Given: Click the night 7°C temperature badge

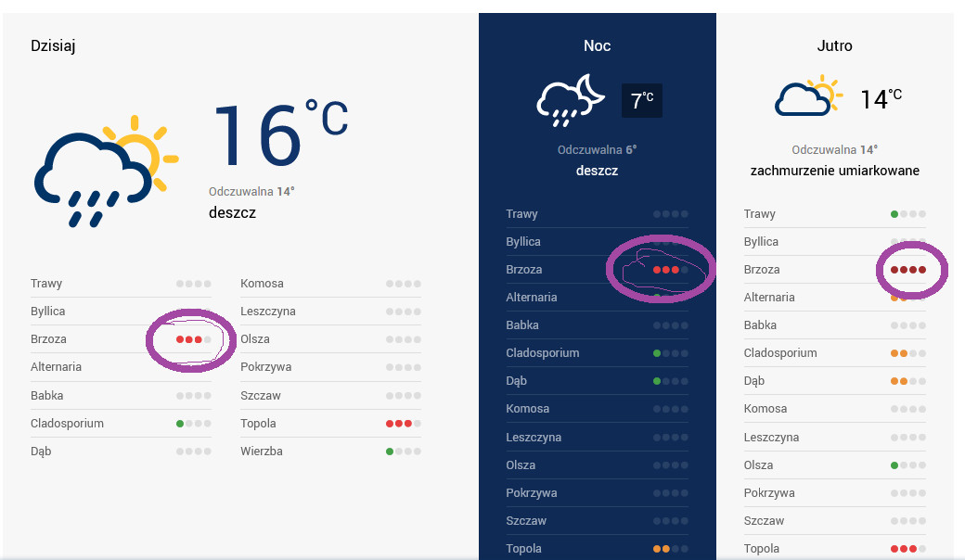Looking at the screenshot, I should [x=642, y=99].
